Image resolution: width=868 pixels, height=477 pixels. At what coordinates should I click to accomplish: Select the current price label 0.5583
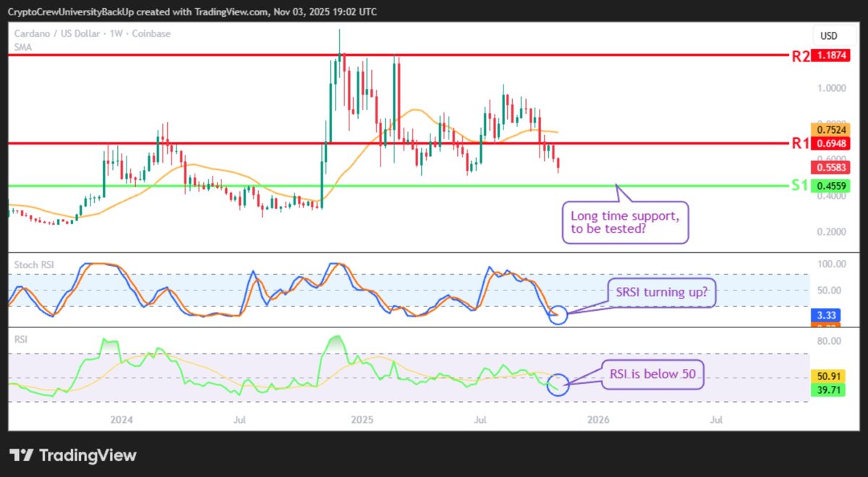coord(829,167)
